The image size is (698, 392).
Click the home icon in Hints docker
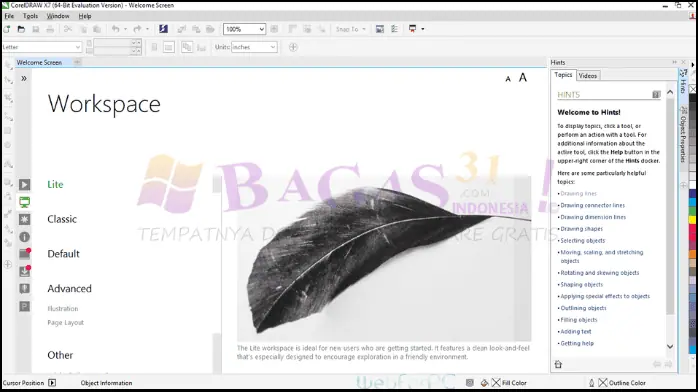click(x=558, y=364)
